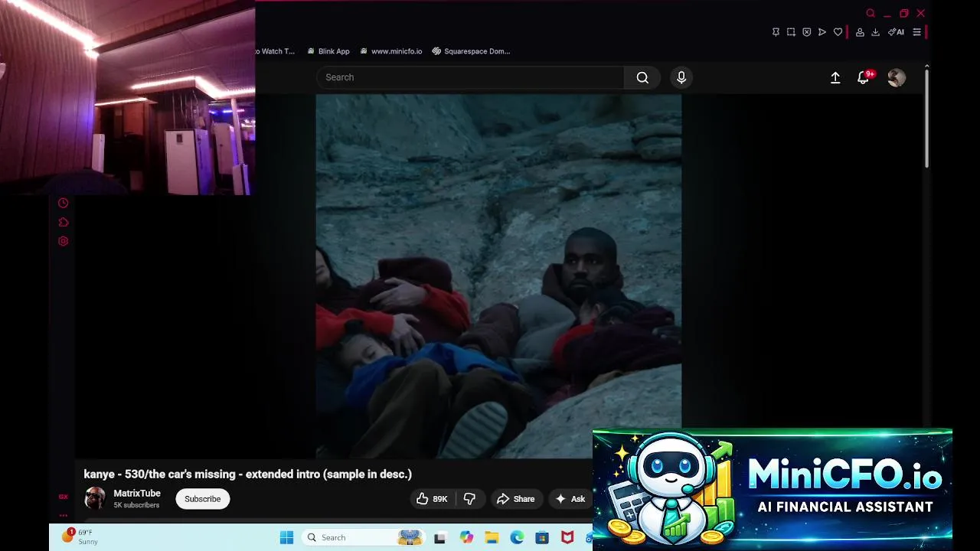Open YouTube notifications bell
Screen dimensions: 980x551
(x=864, y=77)
